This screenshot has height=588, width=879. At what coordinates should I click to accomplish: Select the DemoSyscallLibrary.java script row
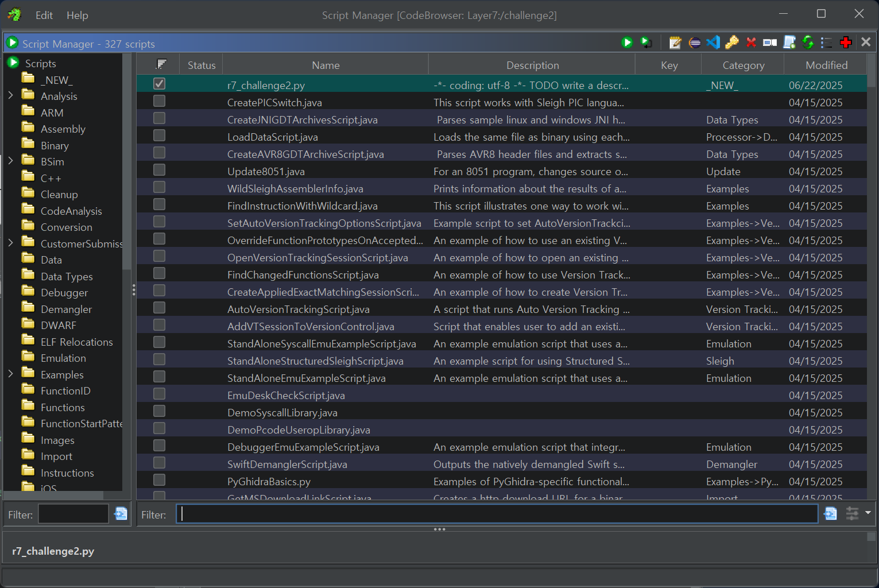[x=501, y=412]
